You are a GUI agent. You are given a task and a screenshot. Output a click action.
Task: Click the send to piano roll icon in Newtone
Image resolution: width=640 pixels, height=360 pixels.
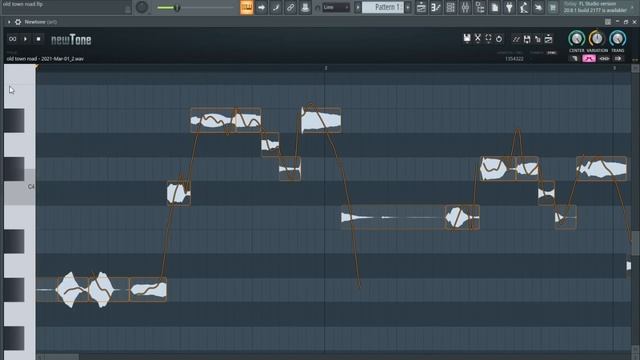538,39
